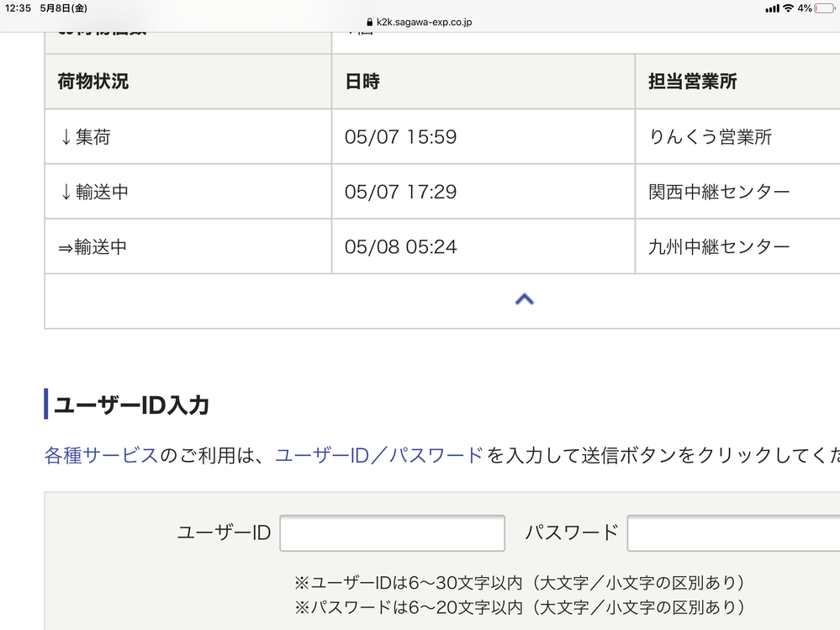The height and width of the screenshot is (630, 840).
Task: Tap the 5月8日(金) date in the status bar
Action: click(x=63, y=8)
